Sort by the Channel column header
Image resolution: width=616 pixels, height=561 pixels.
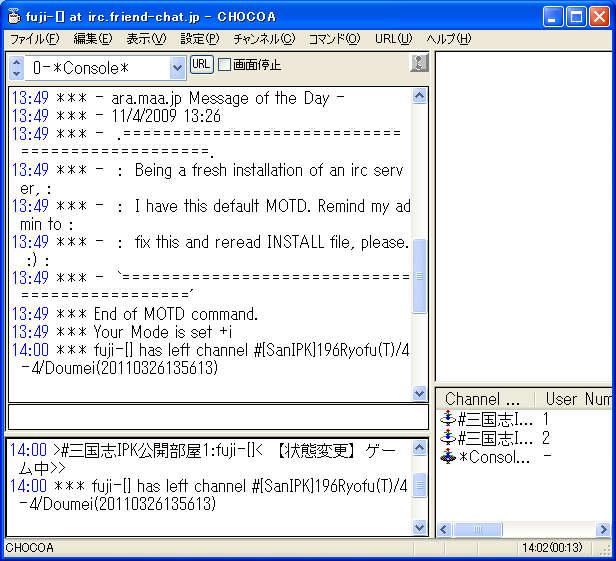[x=484, y=398]
